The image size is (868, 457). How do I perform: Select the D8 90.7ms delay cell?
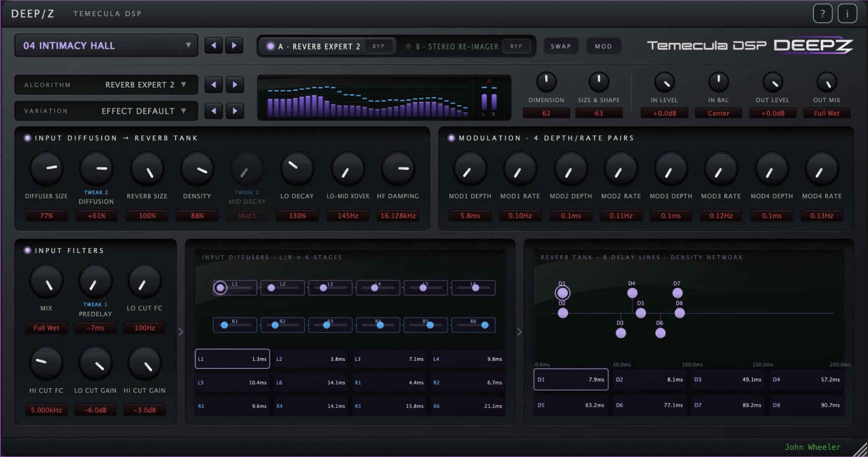[807, 405]
